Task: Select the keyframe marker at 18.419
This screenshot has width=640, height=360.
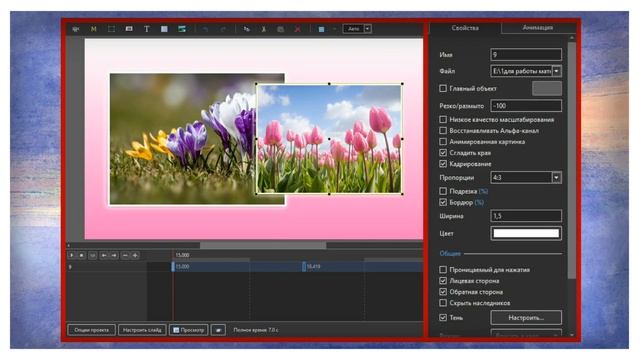Action: click(304, 267)
